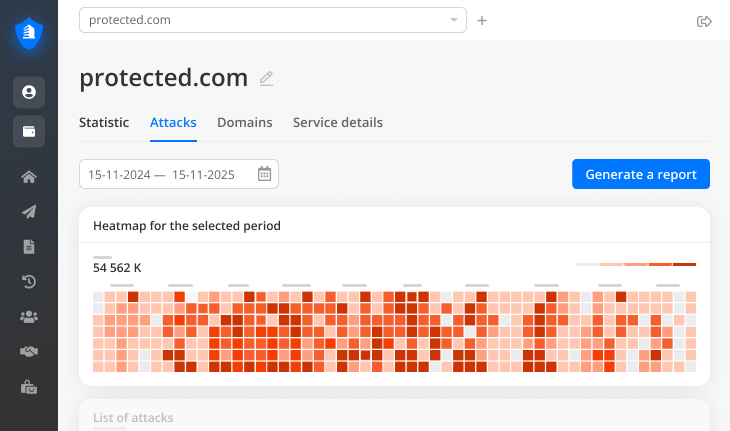Open the user account profile icon

pos(28,92)
